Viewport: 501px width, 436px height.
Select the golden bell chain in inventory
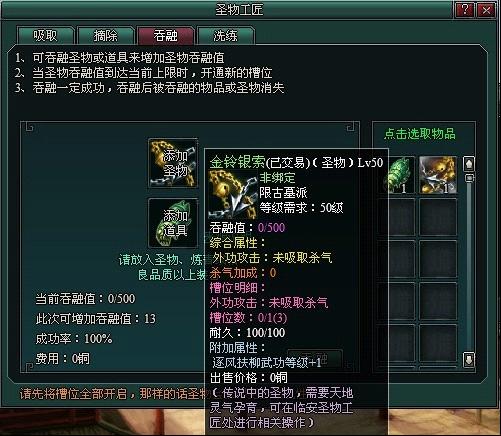[x=438, y=175]
